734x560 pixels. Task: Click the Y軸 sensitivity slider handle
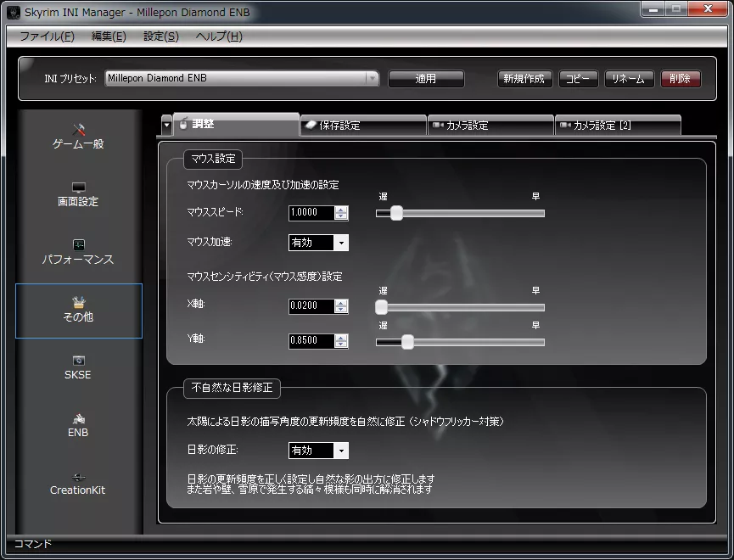[x=407, y=342]
